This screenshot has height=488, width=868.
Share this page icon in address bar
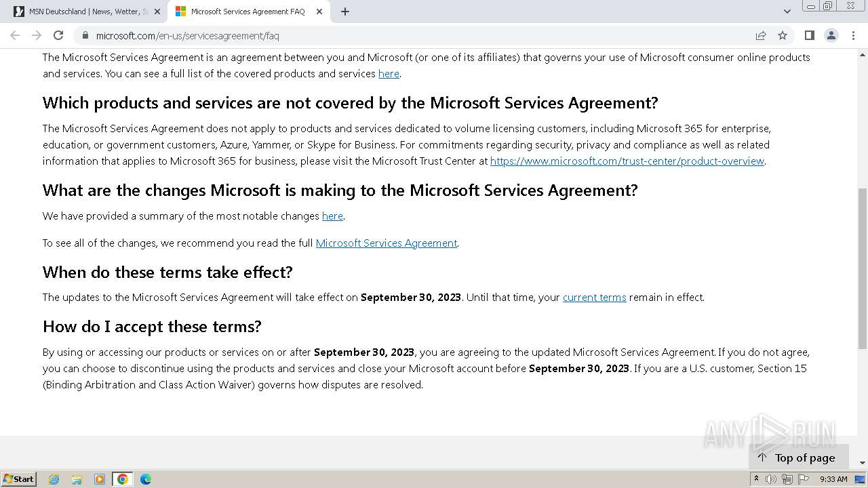click(x=761, y=35)
